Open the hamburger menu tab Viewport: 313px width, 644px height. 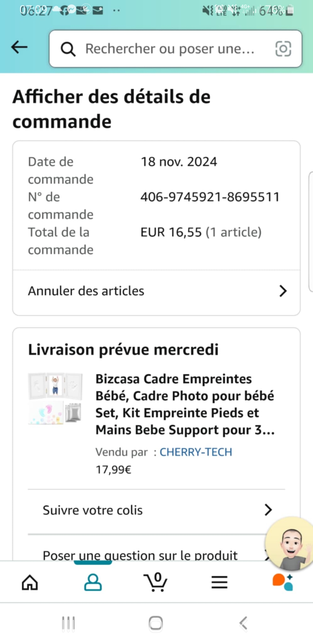pyautogui.click(x=219, y=582)
